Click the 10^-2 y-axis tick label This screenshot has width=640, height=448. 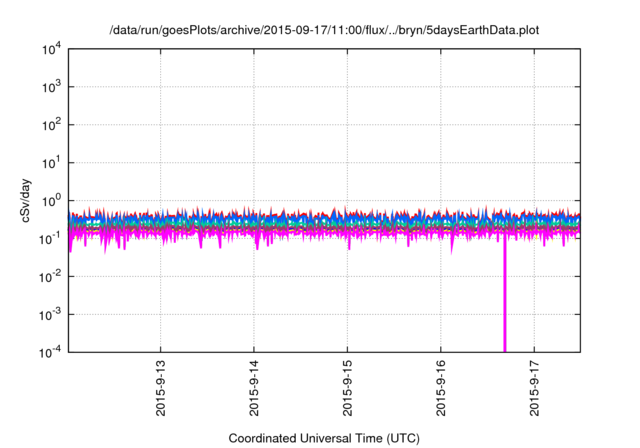tap(50, 277)
